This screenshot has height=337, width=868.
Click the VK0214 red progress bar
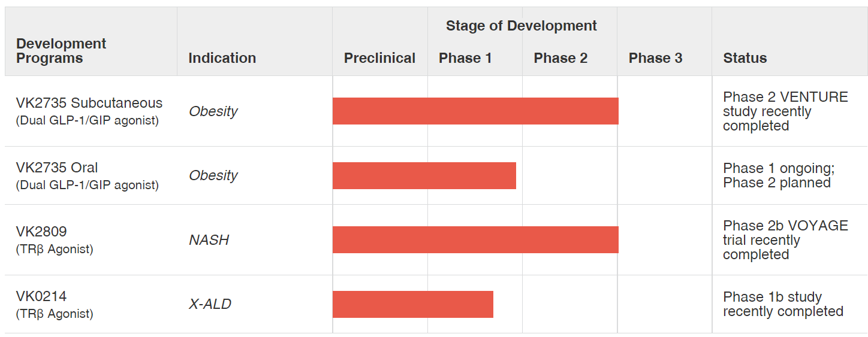413,304
